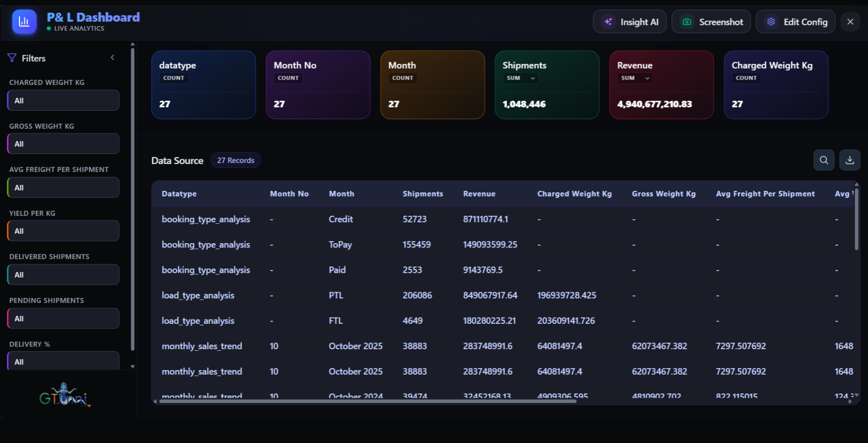Click the Edit Config gear icon
This screenshot has width=868, height=443.
point(771,22)
